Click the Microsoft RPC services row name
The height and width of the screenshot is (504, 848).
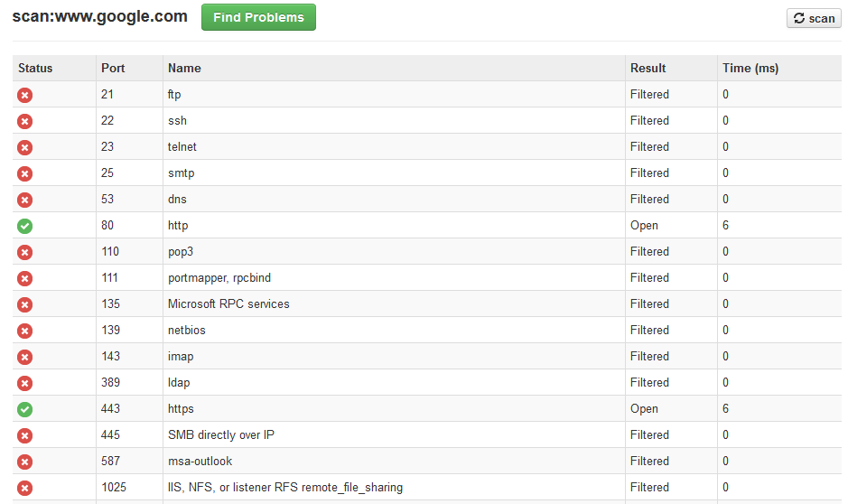[x=228, y=303]
